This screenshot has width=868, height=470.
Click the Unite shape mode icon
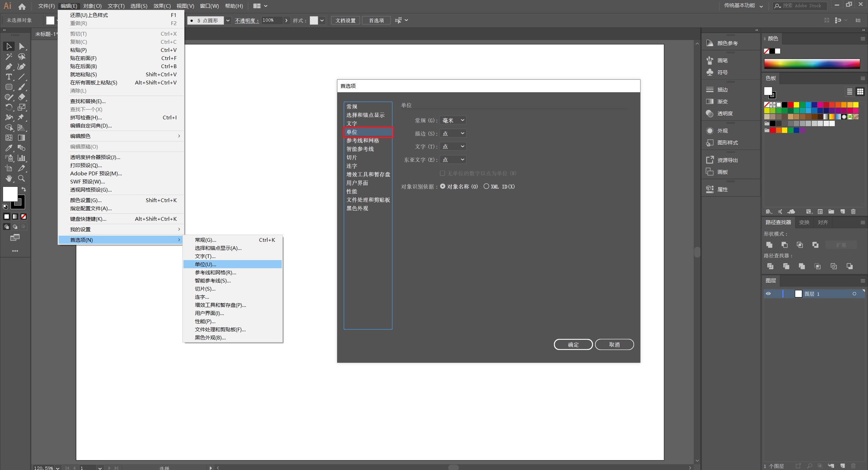pyautogui.click(x=769, y=245)
